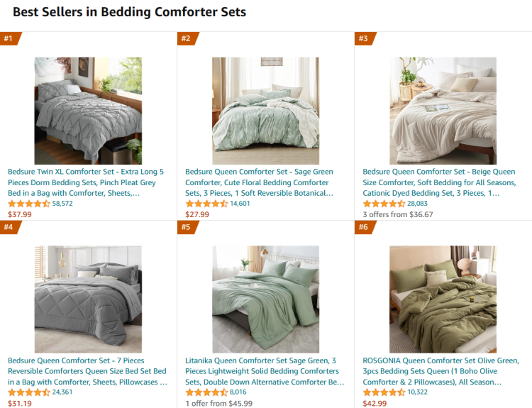
Task: Click the #5 best seller rank badge
Action: click(x=187, y=227)
